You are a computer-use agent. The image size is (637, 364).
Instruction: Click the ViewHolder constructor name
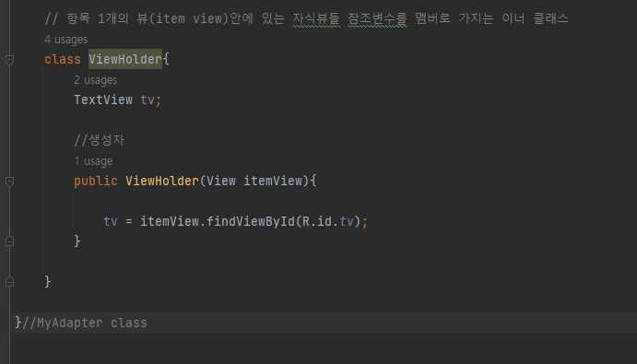pyautogui.click(x=162, y=181)
